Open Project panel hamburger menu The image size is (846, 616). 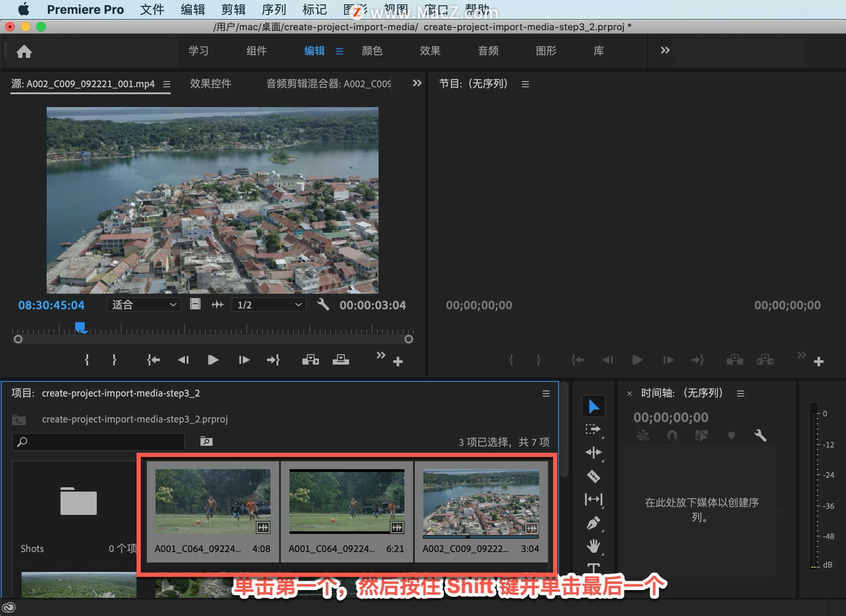click(x=546, y=393)
